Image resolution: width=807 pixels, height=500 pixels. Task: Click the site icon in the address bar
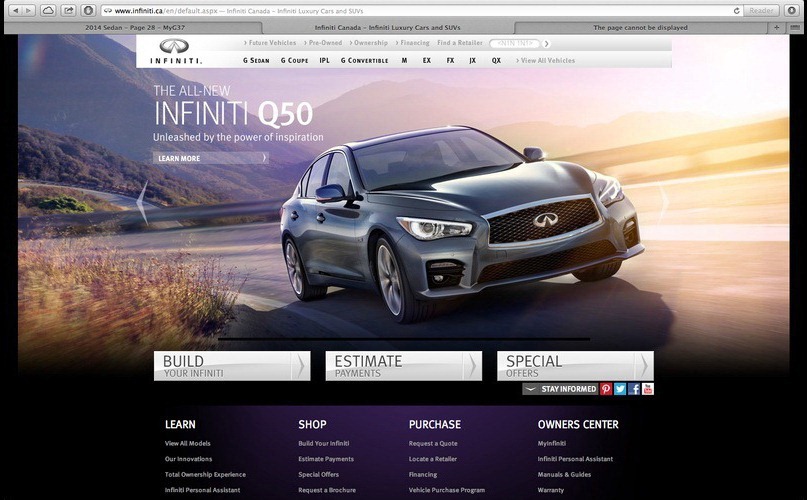[x=108, y=10]
